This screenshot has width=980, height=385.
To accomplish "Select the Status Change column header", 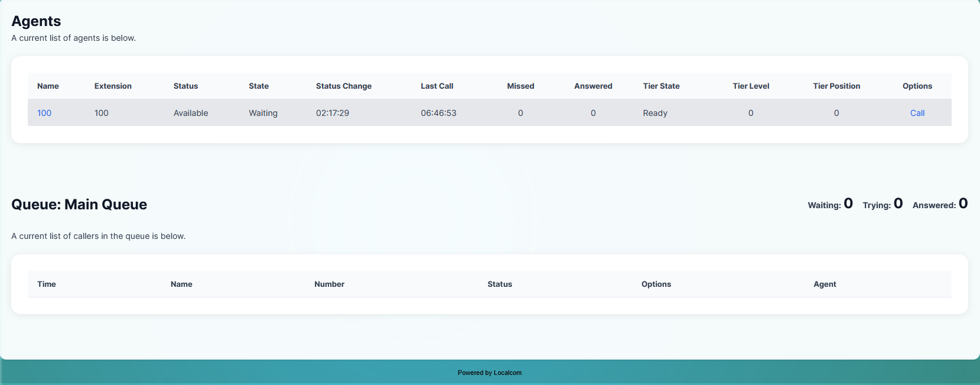I will [x=343, y=86].
